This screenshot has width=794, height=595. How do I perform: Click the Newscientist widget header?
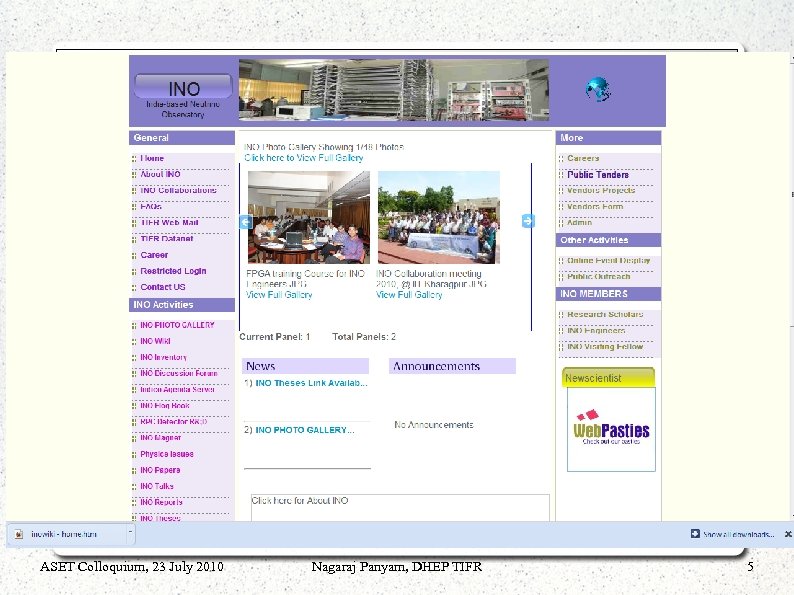[x=608, y=378]
